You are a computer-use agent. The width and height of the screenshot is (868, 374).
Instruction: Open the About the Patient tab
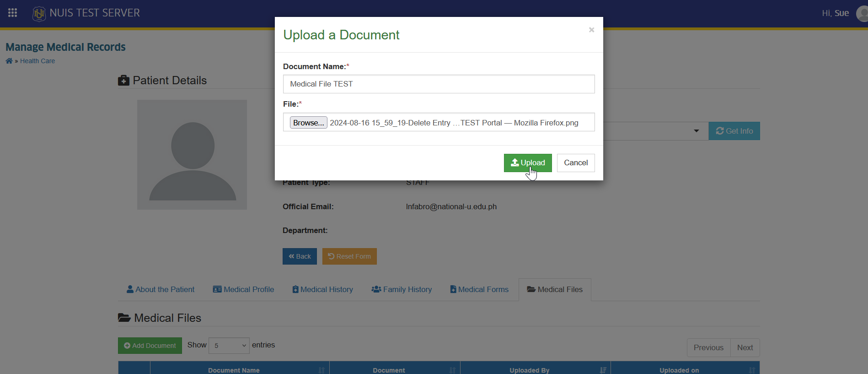161,289
